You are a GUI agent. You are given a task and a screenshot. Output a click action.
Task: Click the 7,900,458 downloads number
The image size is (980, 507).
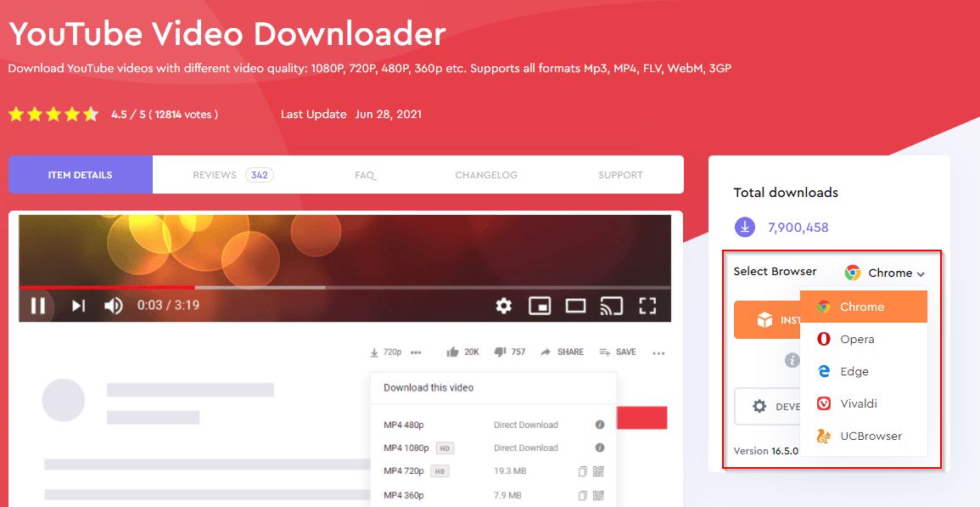798,228
